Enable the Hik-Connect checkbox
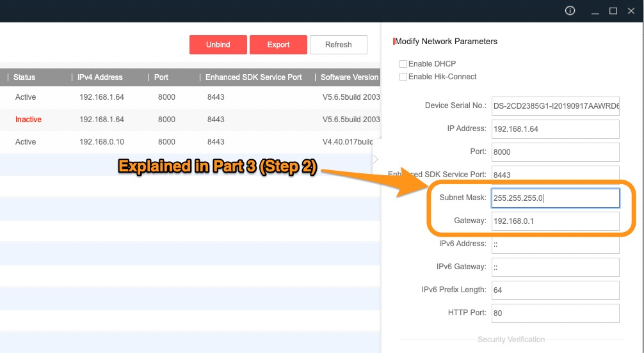Screen dimensions: 644x353 403,77
